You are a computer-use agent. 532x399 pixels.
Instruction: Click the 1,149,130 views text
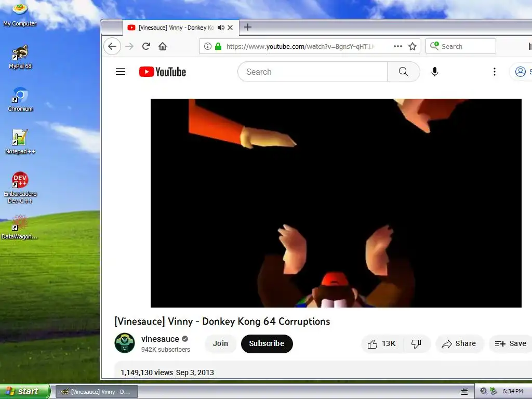pos(147,373)
